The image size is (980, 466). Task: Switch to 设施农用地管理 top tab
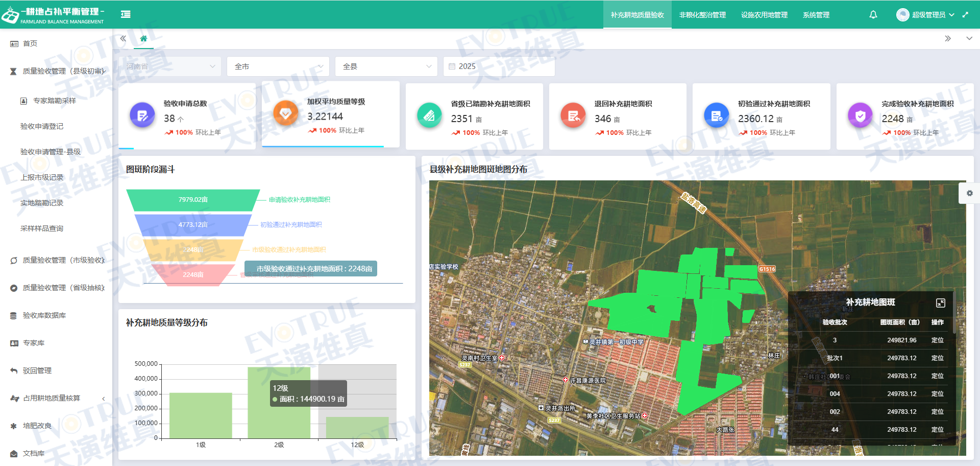click(764, 15)
